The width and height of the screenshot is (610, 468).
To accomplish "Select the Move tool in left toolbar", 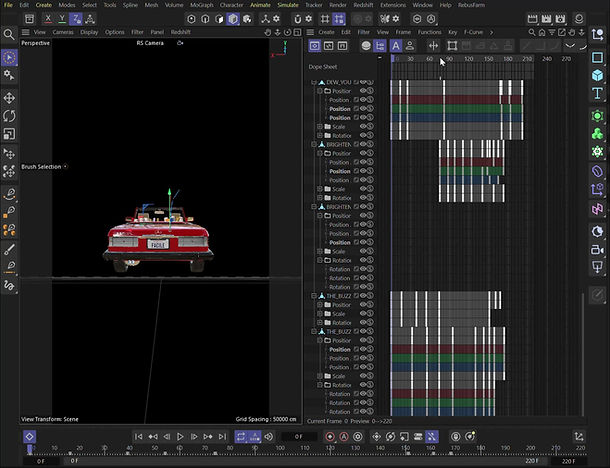I will click(x=9, y=98).
